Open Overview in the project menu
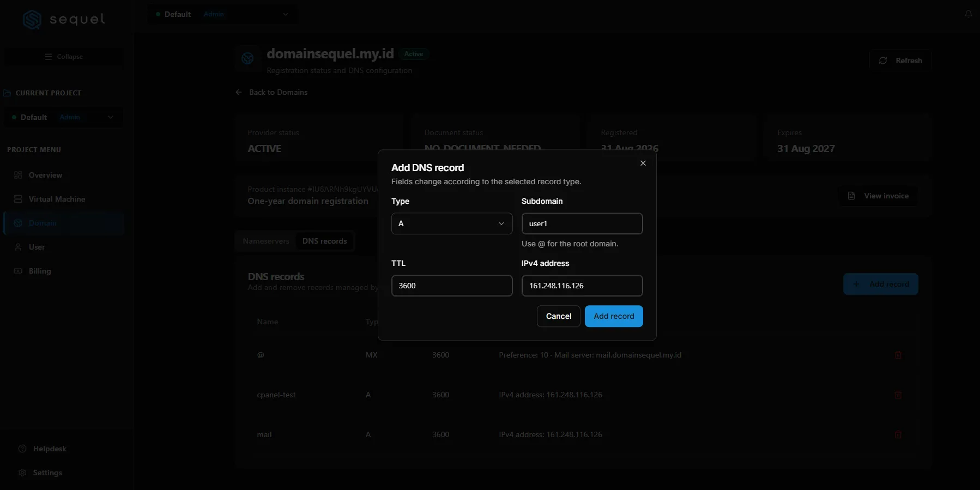Viewport: 980px width, 490px height. click(x=64, y=175)
